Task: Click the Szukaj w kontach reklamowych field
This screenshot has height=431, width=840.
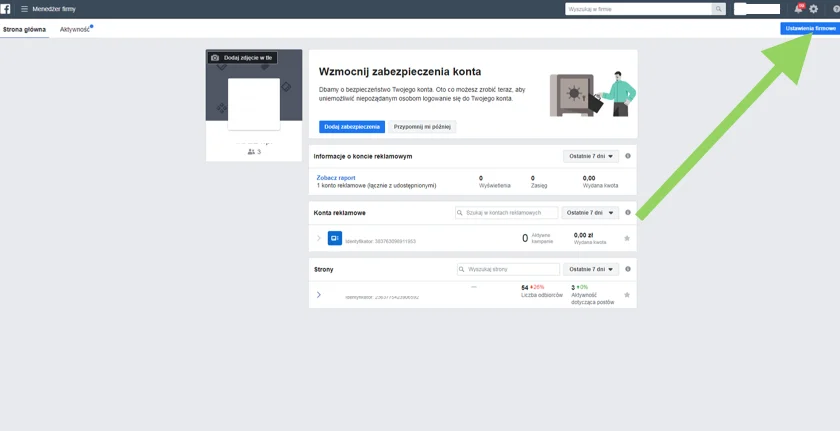Action: [x=506, y=213]
